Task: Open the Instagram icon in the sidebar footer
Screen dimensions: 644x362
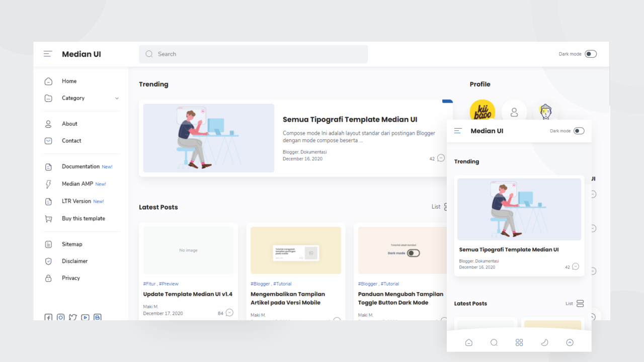Action: click(x=60, y=317)
